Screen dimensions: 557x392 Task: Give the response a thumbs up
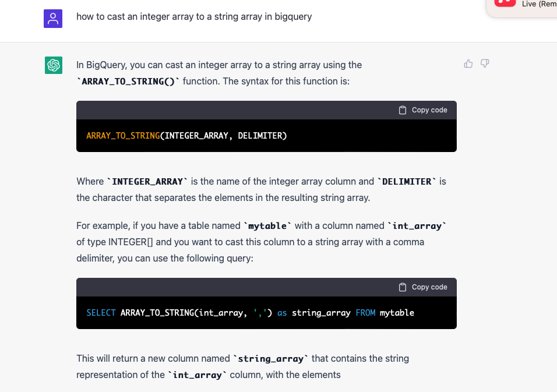point(468,63)
